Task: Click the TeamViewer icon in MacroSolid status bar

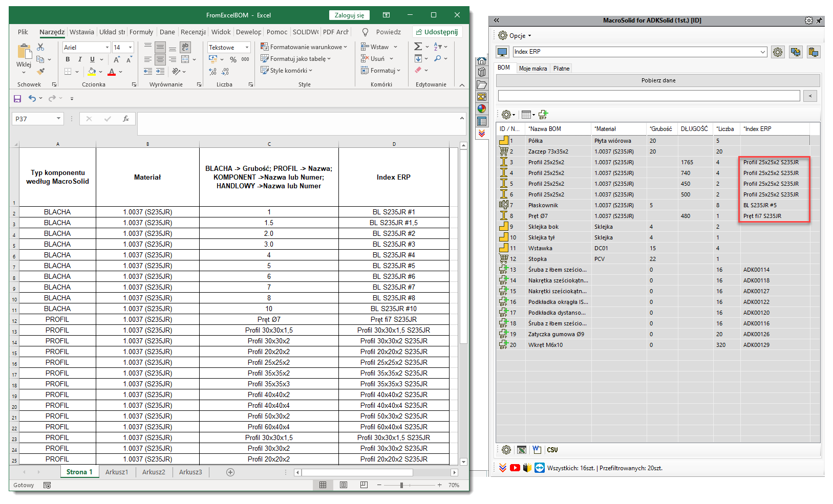Action: pyautogui.click(x=540, y=468)
